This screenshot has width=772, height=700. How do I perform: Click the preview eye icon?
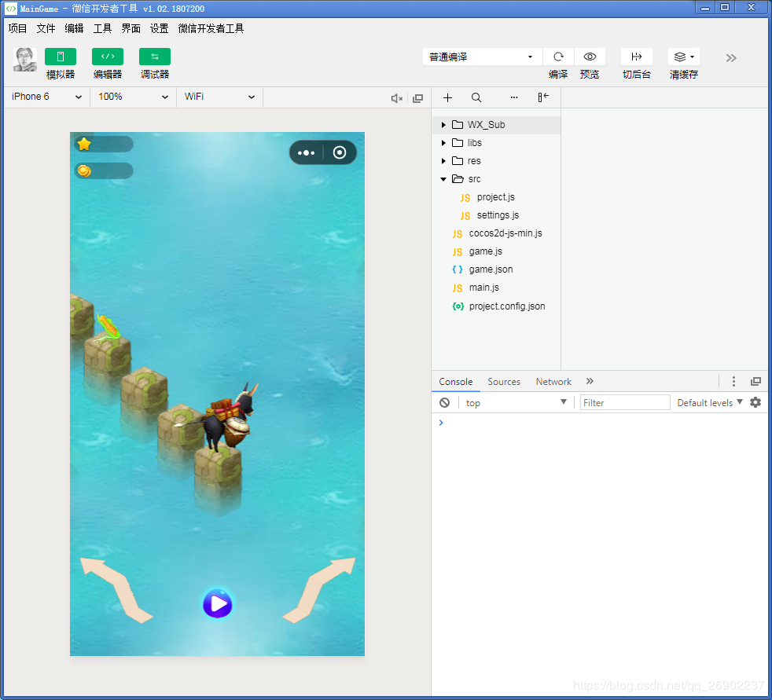590,57
